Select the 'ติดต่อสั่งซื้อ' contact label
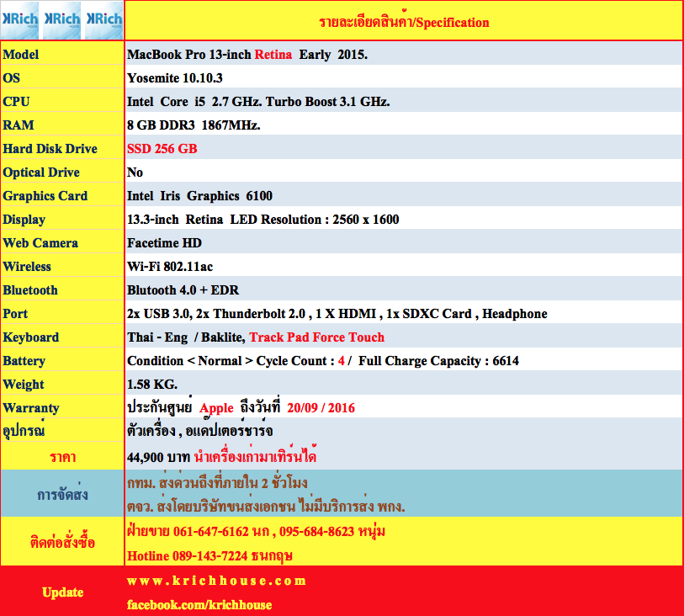 click(62, 542)
